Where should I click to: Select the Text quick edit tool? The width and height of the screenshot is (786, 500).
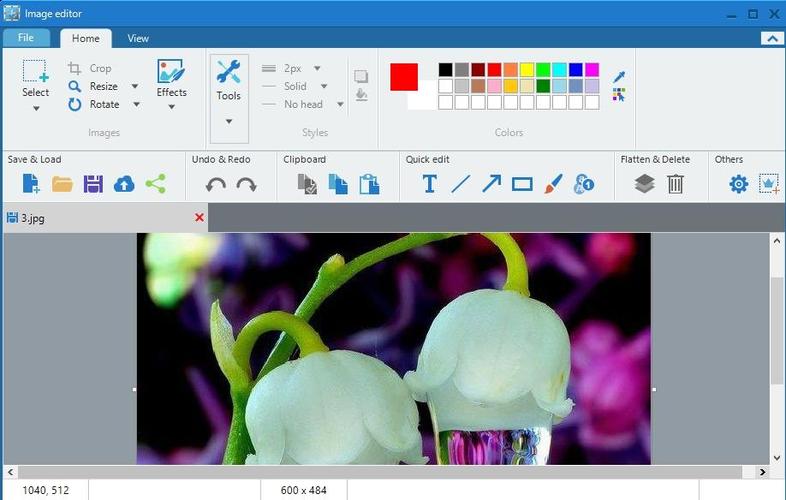(430, 184)
